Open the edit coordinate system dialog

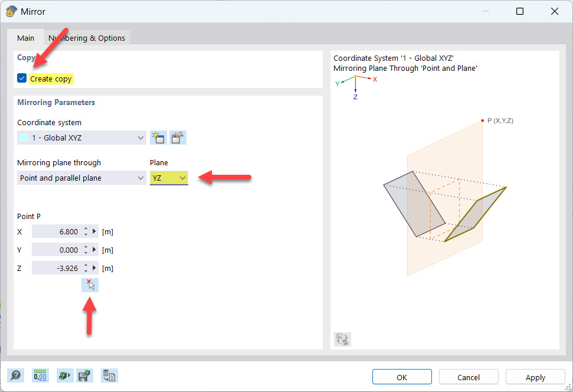click(x=177, y=137)
